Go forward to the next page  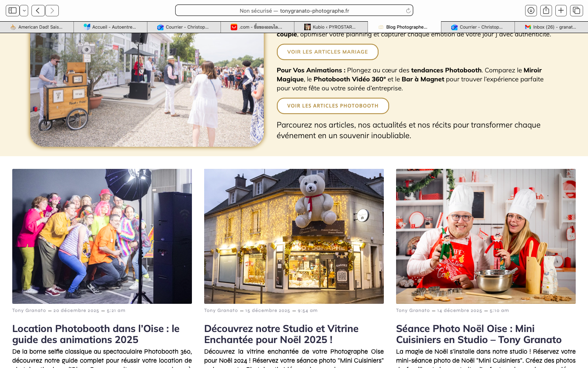[52, 11]
